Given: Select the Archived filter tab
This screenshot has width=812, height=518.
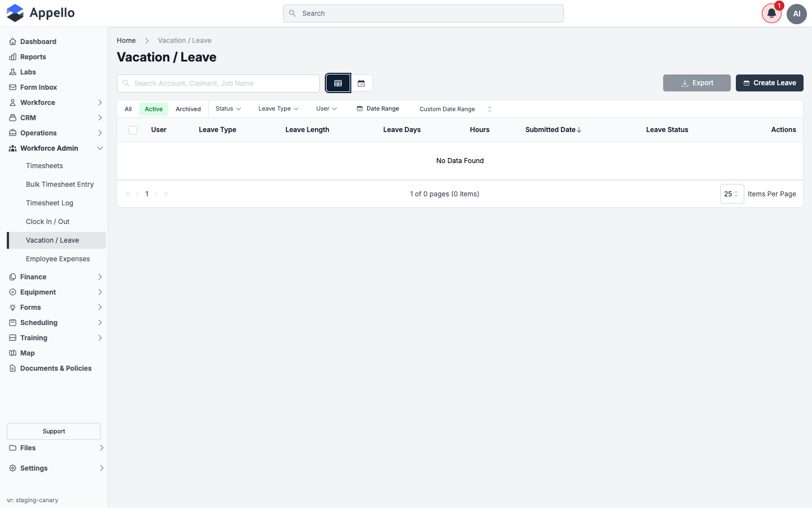Looking at the screenshot, I should point(188,109).
